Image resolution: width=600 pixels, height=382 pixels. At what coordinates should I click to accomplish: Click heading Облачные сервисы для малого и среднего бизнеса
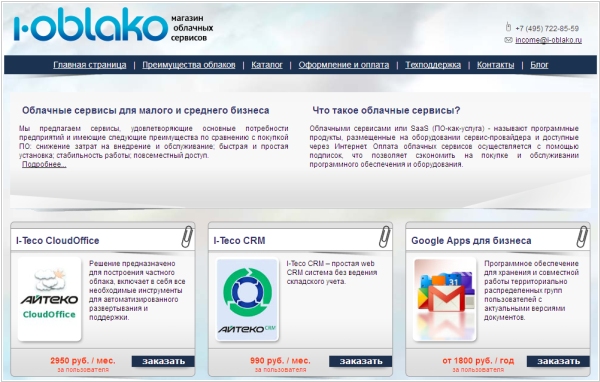[x=145, y=110]
